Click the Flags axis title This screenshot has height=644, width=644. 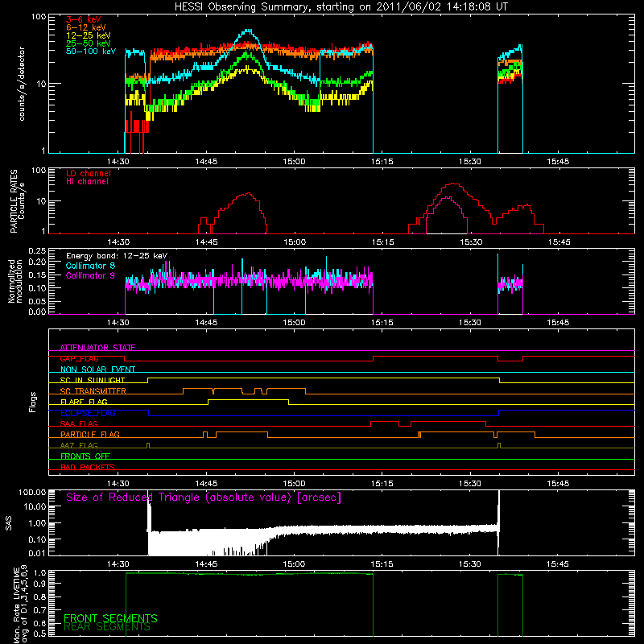coord(33,402)
